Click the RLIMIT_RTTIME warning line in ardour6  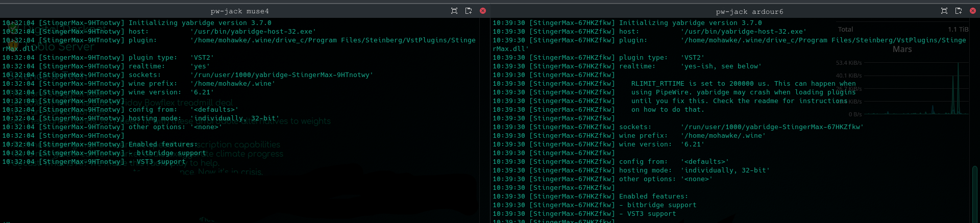[x=743, y=84]
